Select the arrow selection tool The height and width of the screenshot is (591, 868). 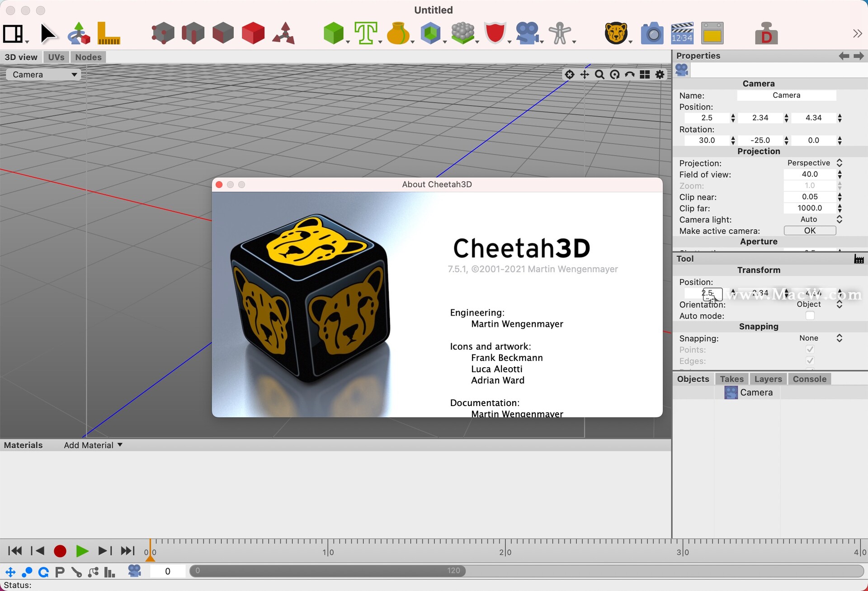[x=48, y=33]
